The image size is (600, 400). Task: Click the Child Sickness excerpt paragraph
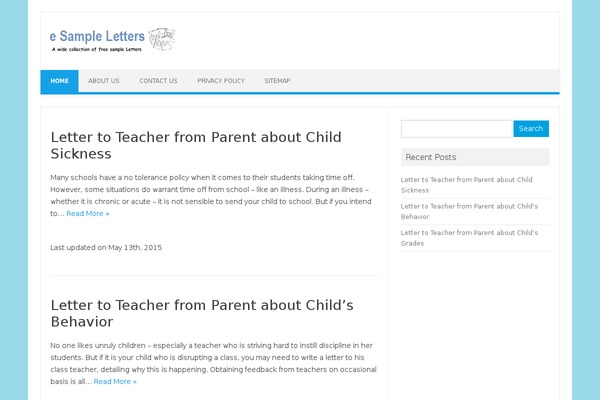click(211, 195)
